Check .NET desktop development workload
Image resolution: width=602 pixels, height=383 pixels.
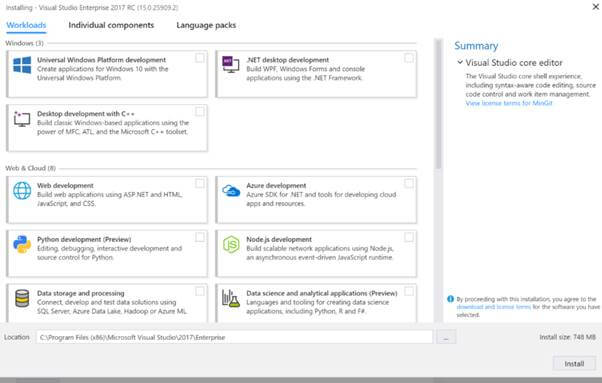pyautogui.click(x=409, y=58)
